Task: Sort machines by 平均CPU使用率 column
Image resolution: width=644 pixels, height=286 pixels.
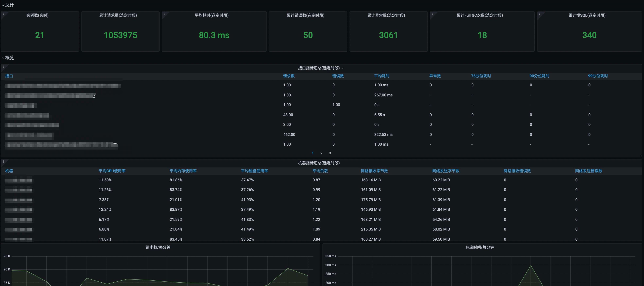Action: tap(112, 171)
